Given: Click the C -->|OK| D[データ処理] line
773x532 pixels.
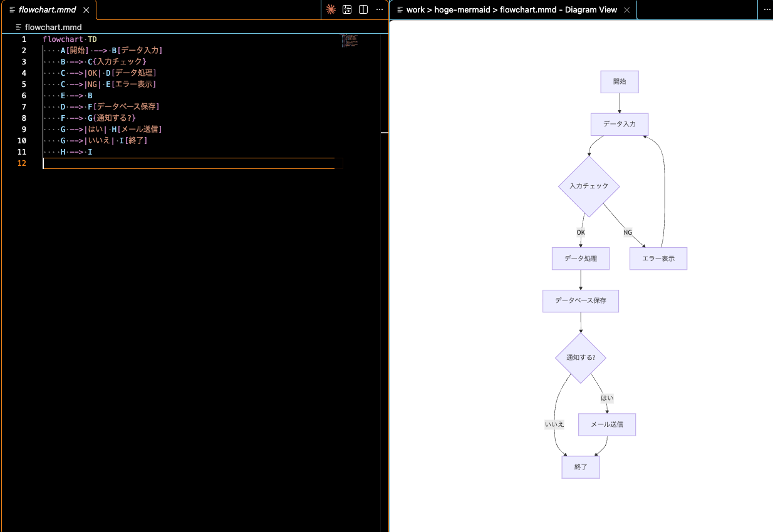Looking at the screenshot, I should pyautogui.click(x=108, y=73).
